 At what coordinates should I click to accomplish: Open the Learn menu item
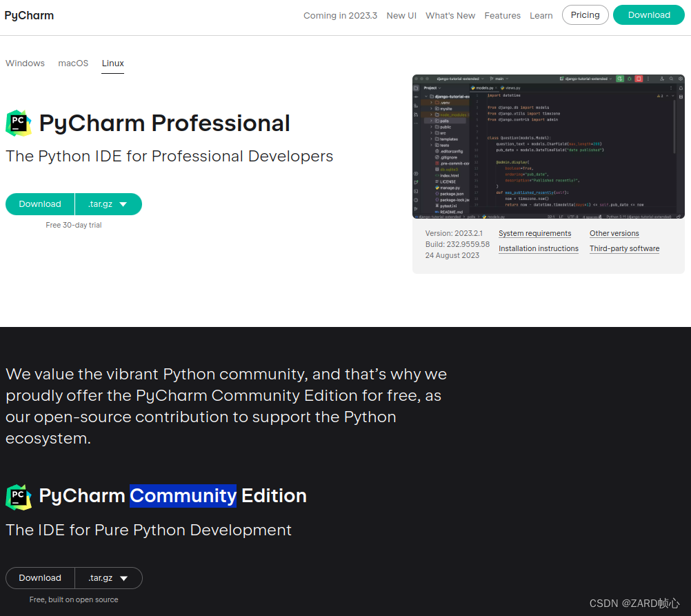(541, 15)
